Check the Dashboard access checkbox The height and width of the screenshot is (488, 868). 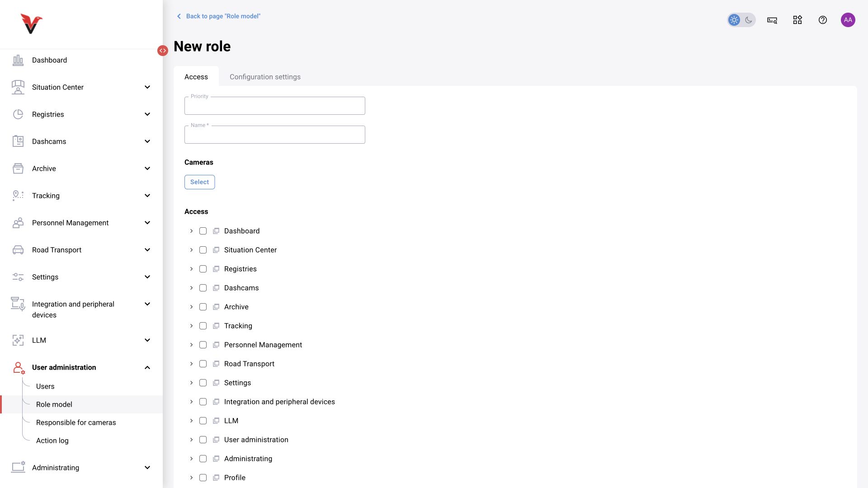[203, 231]
